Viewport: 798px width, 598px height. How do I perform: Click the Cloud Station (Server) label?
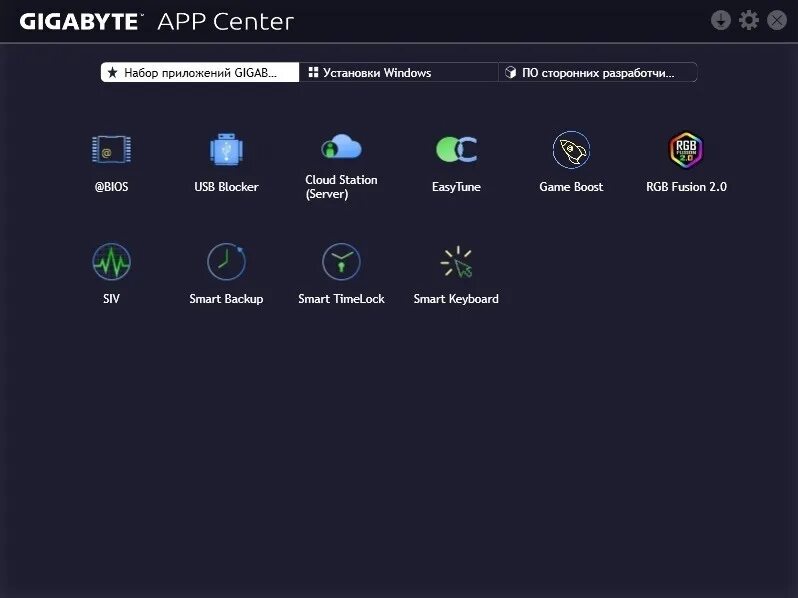pos(341,187)
